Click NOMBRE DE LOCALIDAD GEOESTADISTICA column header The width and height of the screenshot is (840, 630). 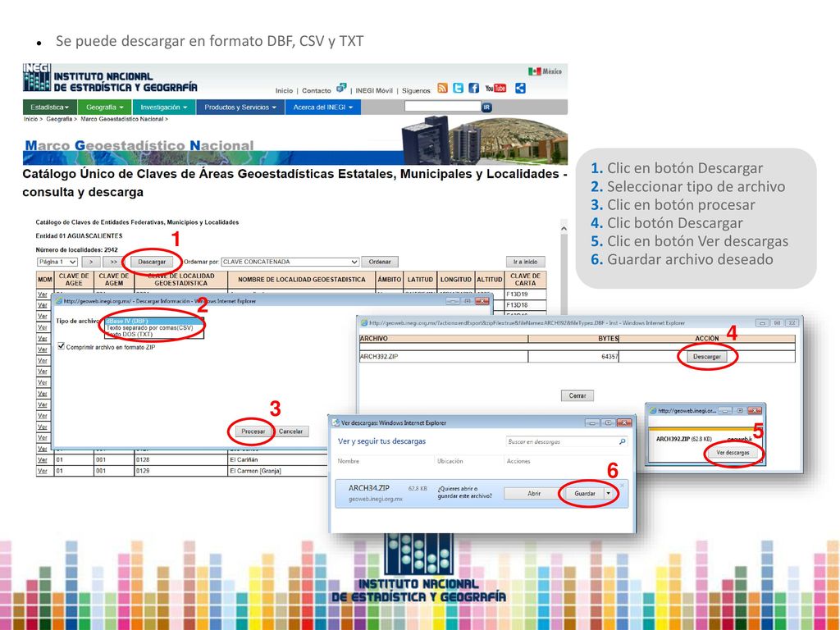[301, 280]
